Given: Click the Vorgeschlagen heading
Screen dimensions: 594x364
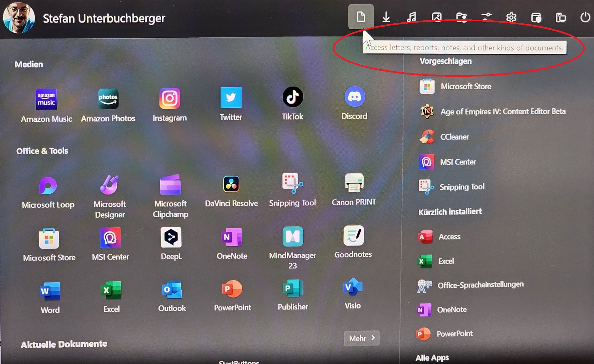Looking at the screenshot, I should click(446, 61).
